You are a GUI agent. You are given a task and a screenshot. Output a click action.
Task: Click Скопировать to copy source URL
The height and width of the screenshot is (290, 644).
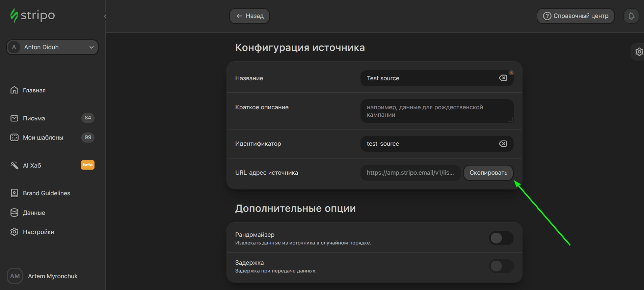tap(488, 173)
